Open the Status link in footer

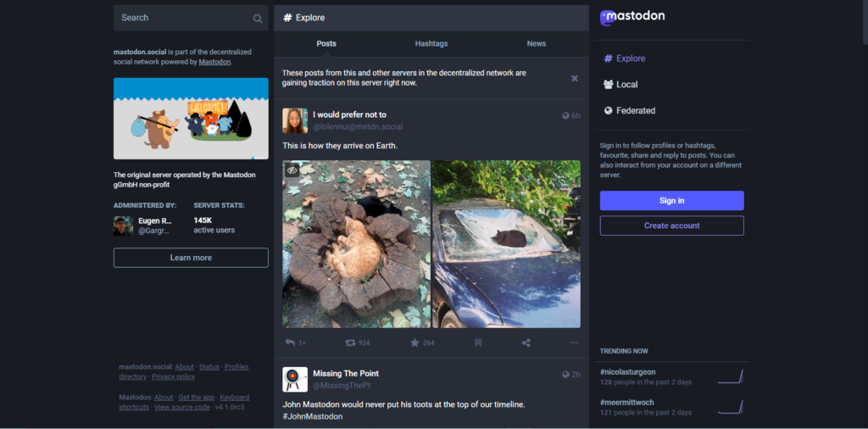pyautogui.click(x=209, y=367)
